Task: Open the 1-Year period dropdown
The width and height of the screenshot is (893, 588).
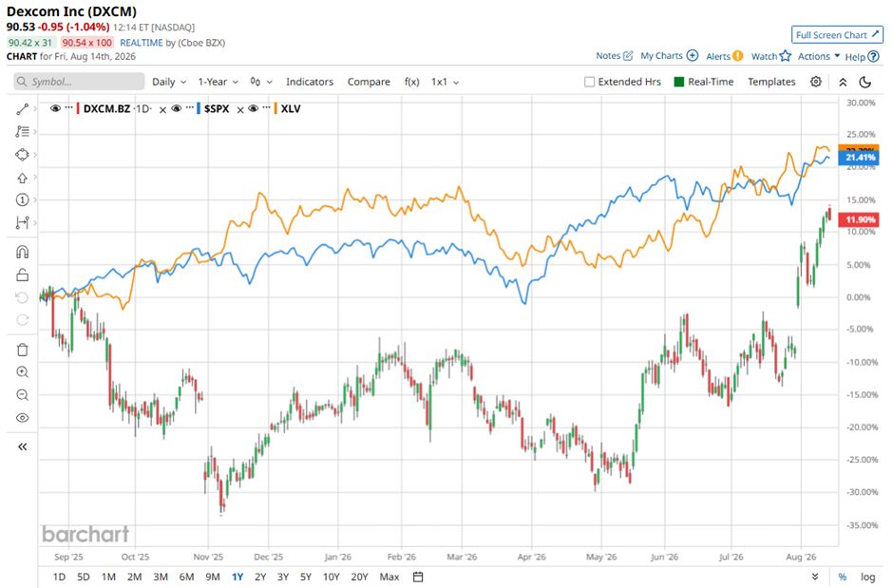Action: coord(218,82)
